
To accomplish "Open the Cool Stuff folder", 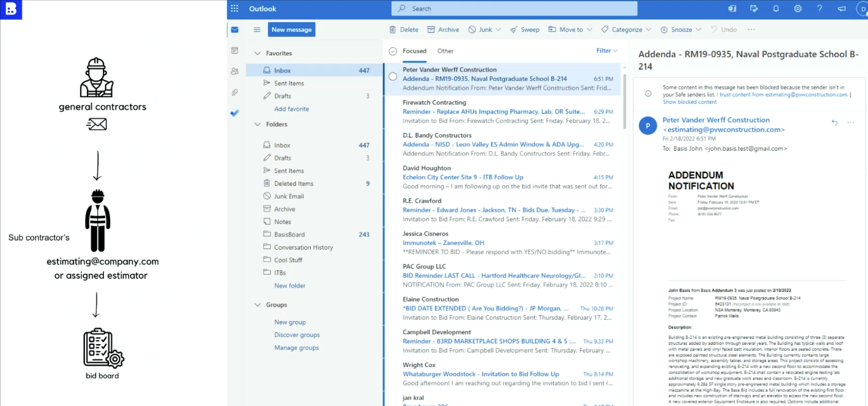I will click(x=314, y=260).
